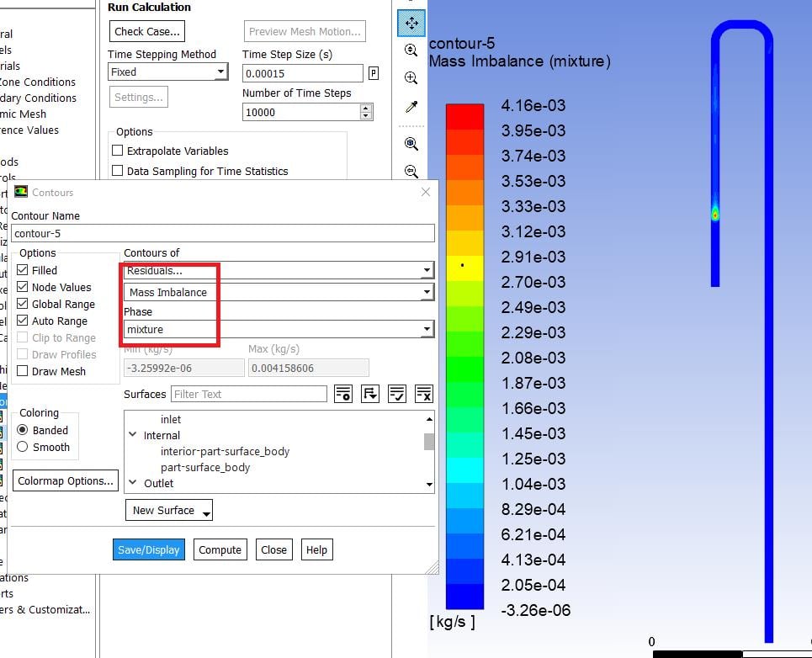Click the previous view magnifier icon
The width and height of the screenshot is (812, 658).
(x=411, y=171)
